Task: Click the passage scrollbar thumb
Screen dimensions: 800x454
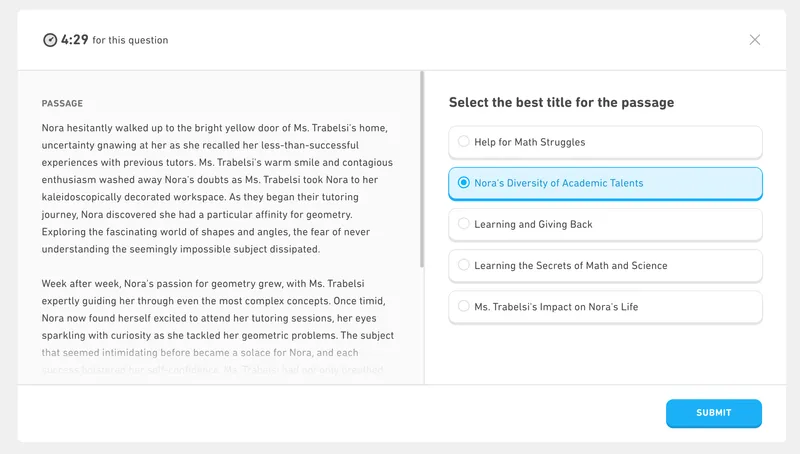Action: [x=422, y=170]
